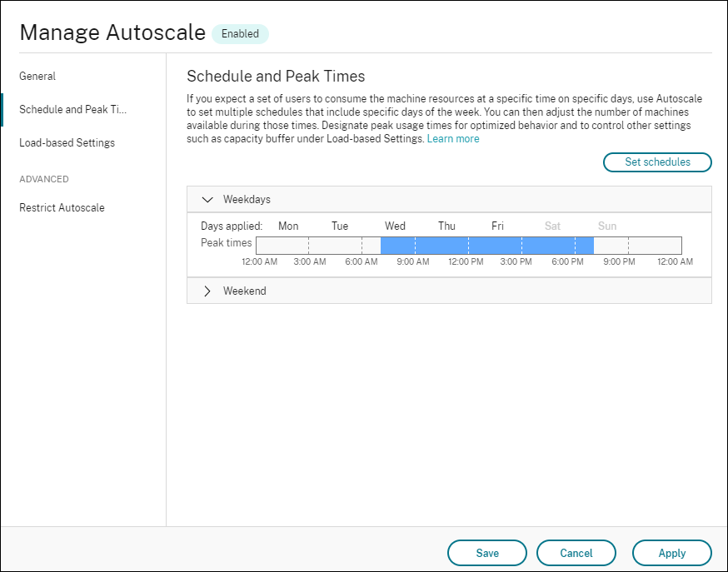Click the Enabled status badge
The image size is (728, 572).
[240, 33]
